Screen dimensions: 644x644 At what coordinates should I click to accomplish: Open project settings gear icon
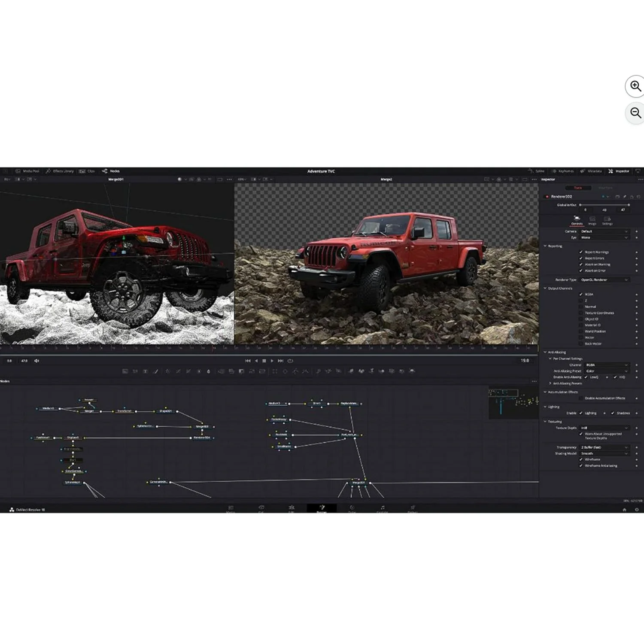637,510
